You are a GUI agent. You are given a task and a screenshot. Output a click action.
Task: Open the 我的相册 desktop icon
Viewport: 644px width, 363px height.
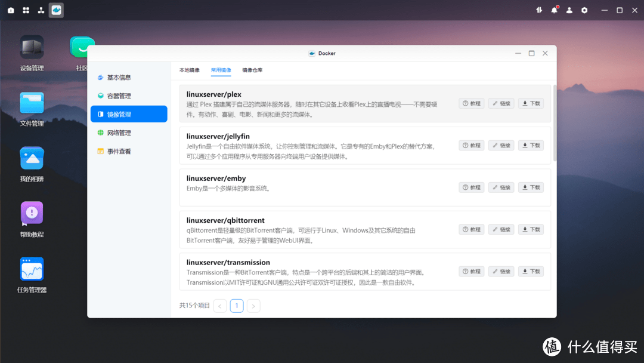click(x=32, y=164)
